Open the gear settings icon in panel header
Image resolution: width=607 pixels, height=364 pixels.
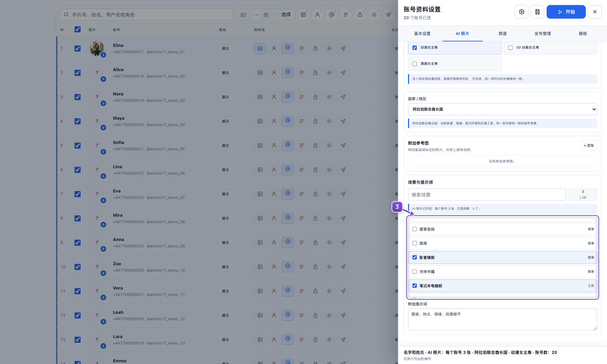click(522, 12)
